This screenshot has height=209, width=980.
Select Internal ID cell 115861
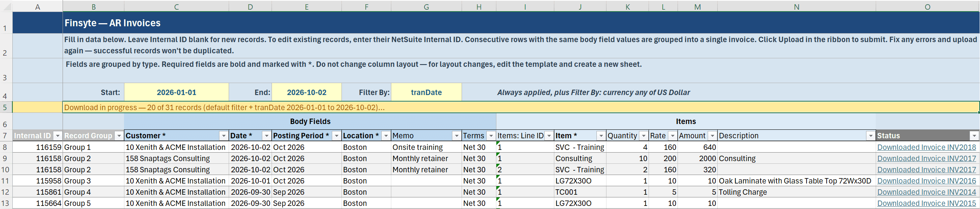point(37,192)
